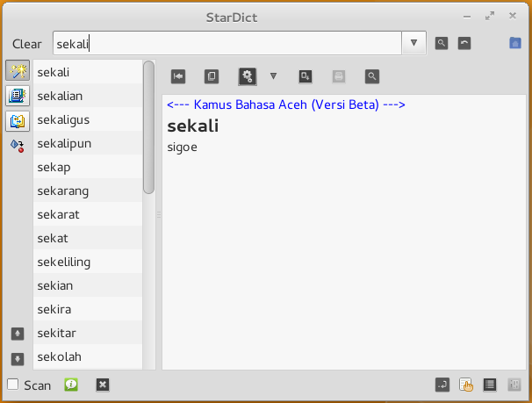Click the quit icon in bottom bar

(x=102, y=385)
